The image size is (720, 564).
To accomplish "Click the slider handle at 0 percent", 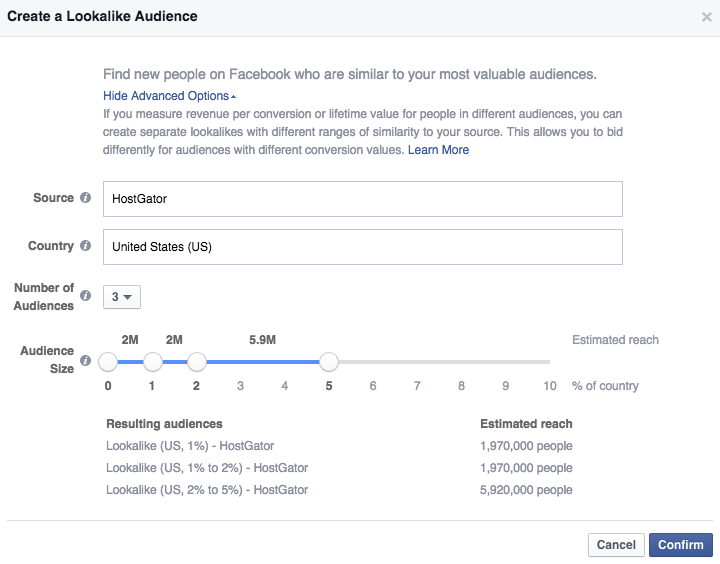I will click(108, 362).
